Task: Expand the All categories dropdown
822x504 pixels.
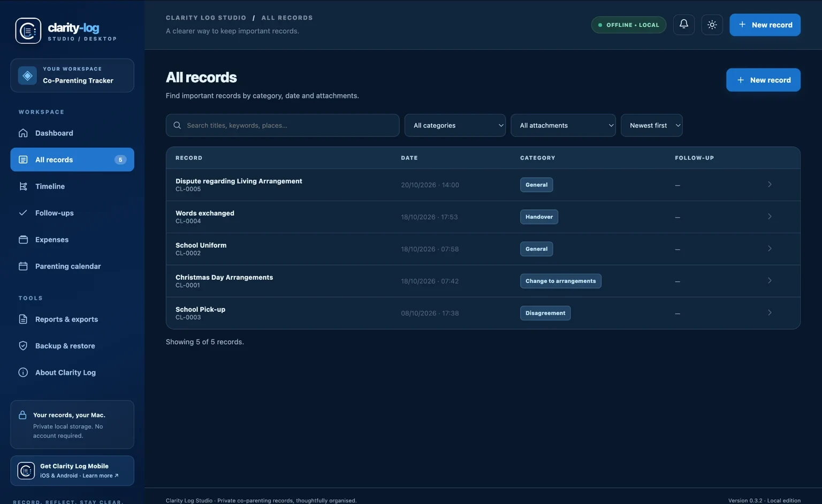Action: pos(455,125)
